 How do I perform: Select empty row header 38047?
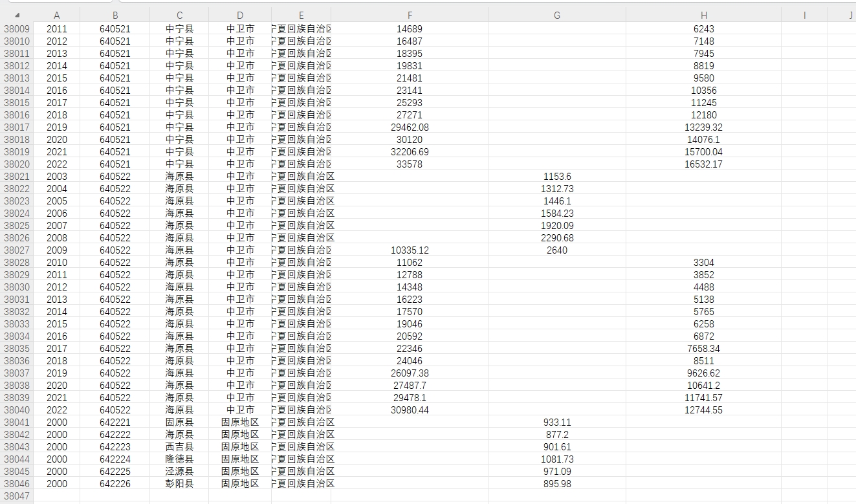[17, 496]
